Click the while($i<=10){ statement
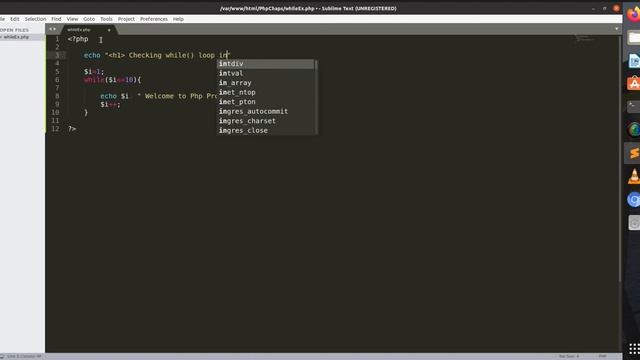This screenshot has height=360, width=640. point(112,80)
